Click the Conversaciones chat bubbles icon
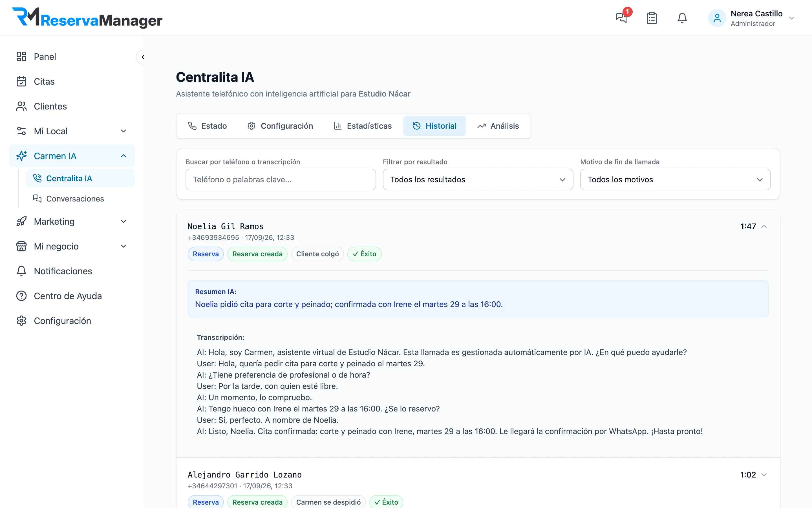812x508 pixels. [x=37, y=199]
